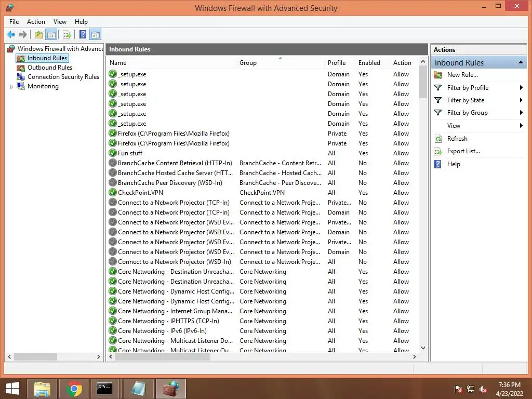Select BranchCache Hosted Cache Server rule

point(263,172)
